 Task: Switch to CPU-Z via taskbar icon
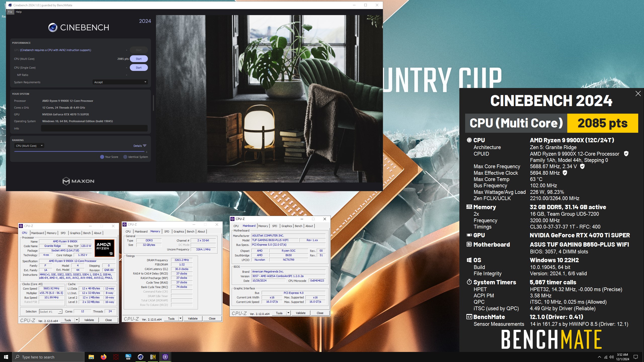(x=165, y=357)
